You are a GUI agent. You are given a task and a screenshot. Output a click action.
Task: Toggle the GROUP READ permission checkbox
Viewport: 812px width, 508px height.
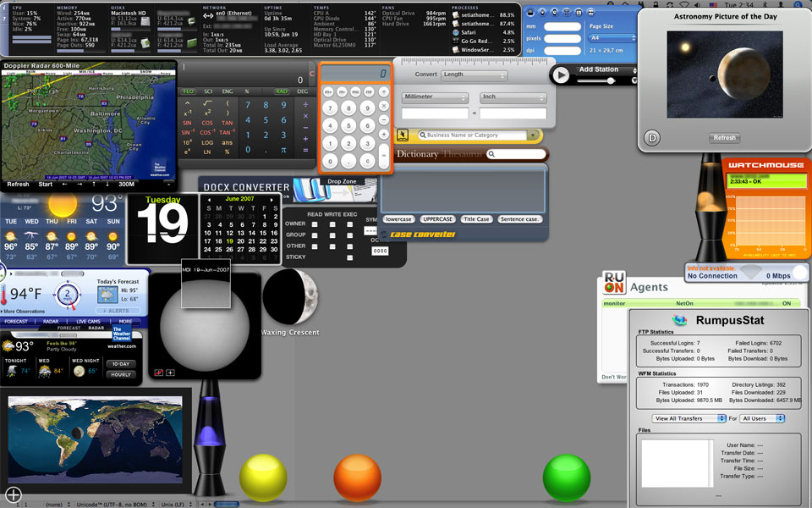pyautogui.click(x=315, y=235)
